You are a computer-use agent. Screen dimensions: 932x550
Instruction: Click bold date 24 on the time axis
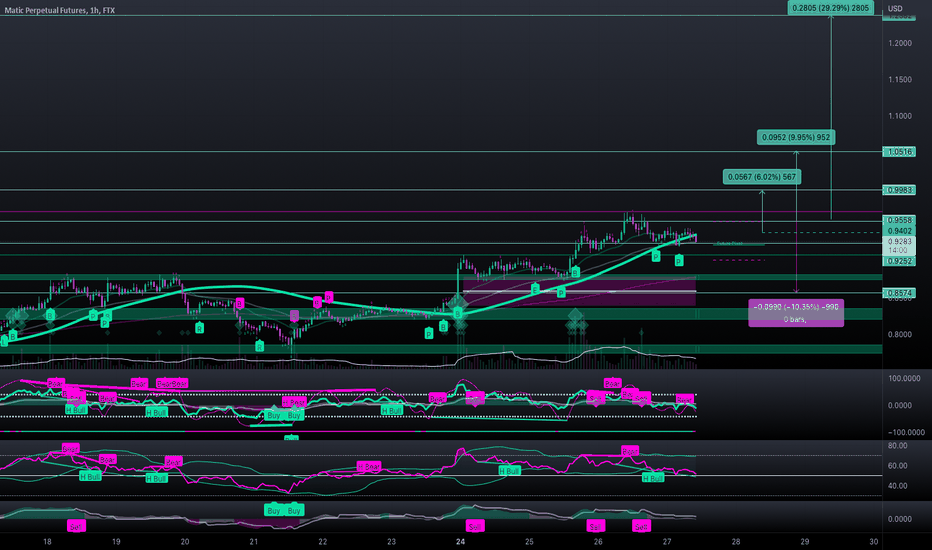[x=460, y=542]
